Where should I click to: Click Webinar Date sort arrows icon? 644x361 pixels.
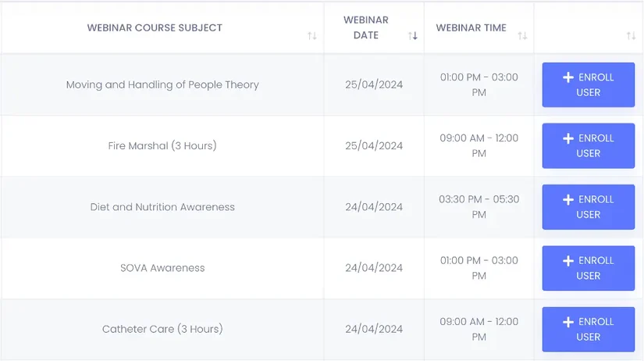413,36
